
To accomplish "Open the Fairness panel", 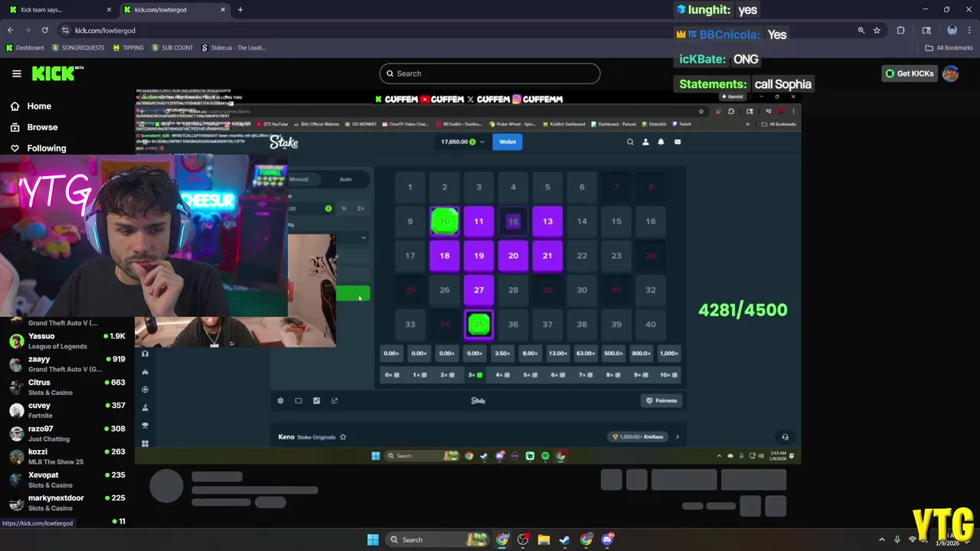I will click(x=661, y=400).
